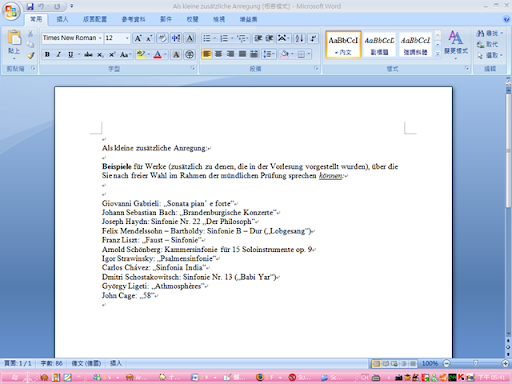Toggle italic formatting
The height and width of the screenshot is (384, 512).
click(x=59, y=54)
